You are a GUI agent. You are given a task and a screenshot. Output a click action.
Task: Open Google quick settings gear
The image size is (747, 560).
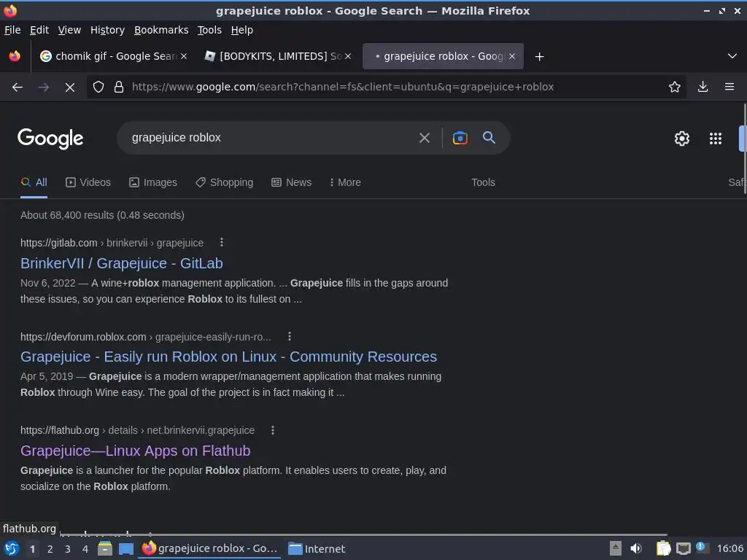pyautogui.click(x=682, y=139)
